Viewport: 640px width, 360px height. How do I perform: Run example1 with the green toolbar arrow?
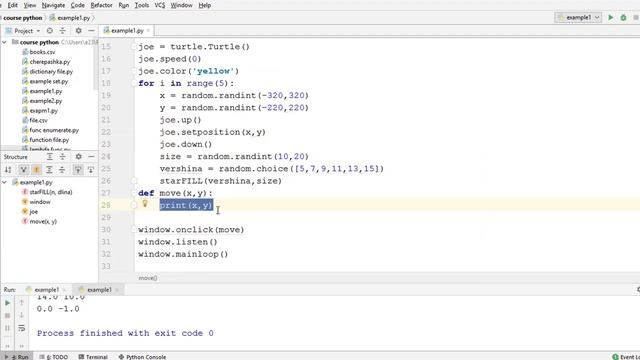point(611,18)
